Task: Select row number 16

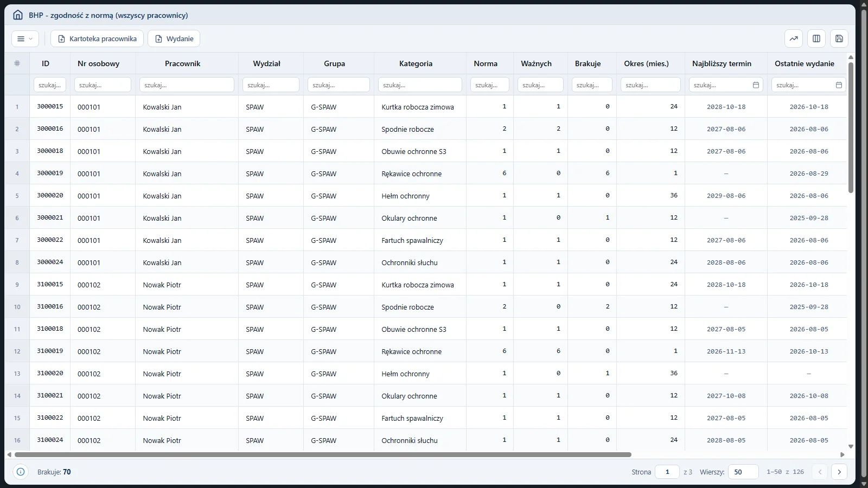Action: point(17,440)
